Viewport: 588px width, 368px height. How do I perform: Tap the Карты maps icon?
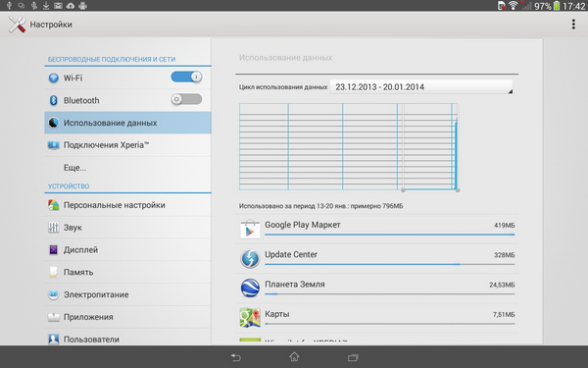click(250, 317)
